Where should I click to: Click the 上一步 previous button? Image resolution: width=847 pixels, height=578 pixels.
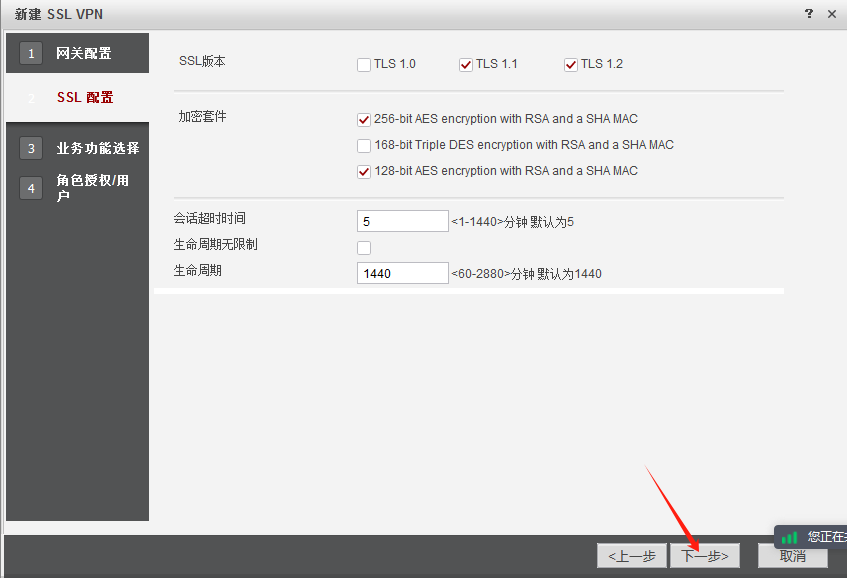coord(631,555)
